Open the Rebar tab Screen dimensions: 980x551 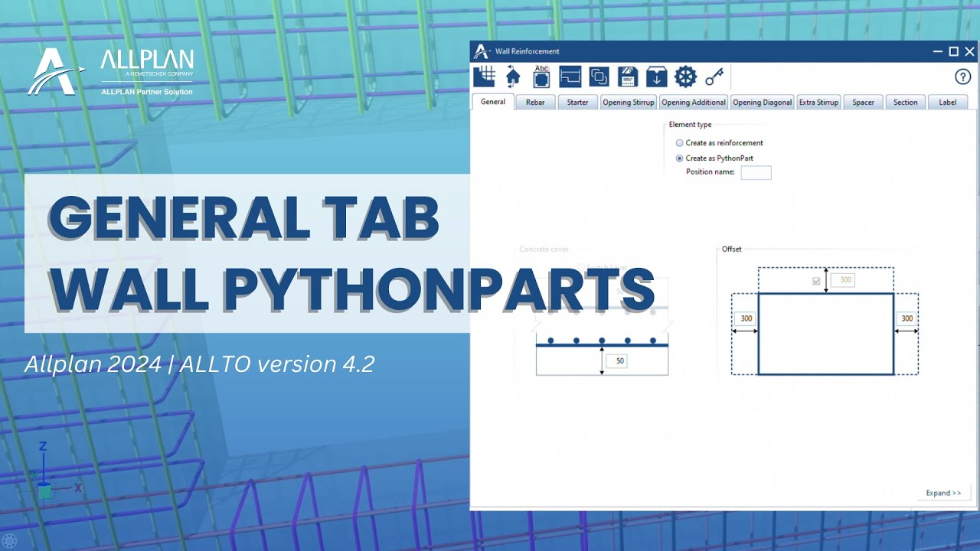[535, 103]
